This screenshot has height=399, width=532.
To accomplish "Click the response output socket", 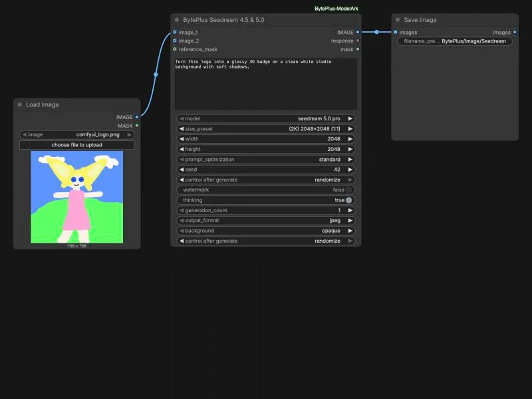I will tap(358, 41).
